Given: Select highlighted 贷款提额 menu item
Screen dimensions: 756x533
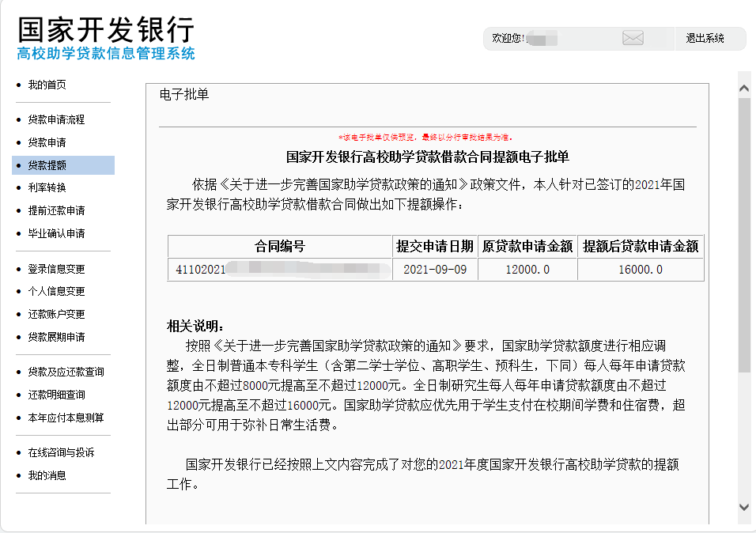Looking at the screenshot, I should [63, 165].
